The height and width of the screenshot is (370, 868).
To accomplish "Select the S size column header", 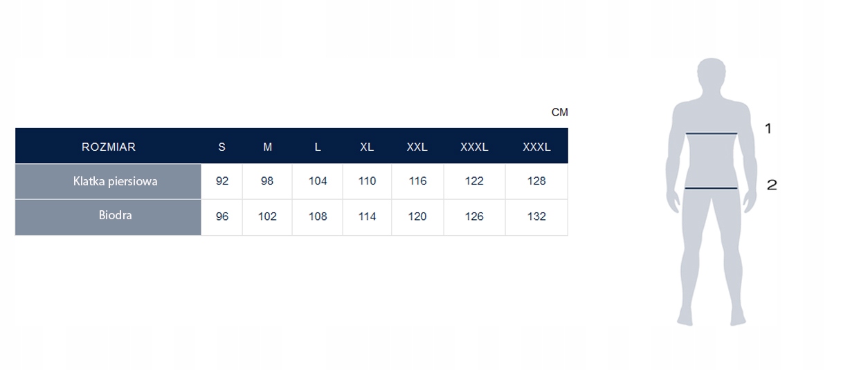I will 221,147.
